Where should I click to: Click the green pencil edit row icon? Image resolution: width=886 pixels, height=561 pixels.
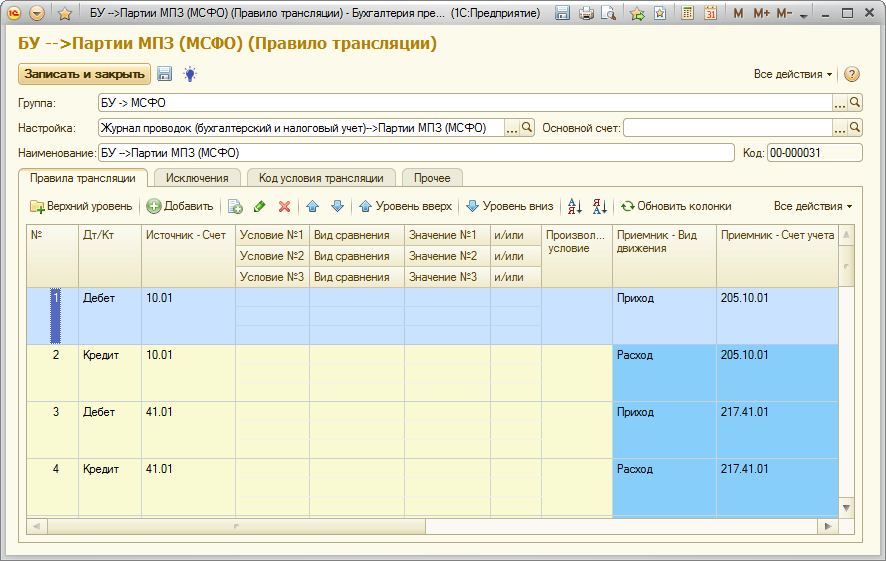click(260, 206)
